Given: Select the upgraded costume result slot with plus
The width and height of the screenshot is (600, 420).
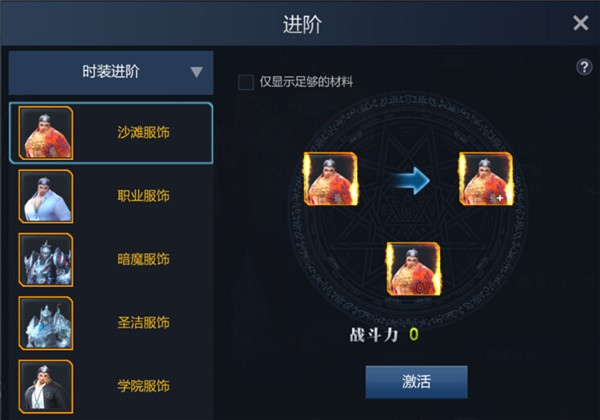Looking at the screenshot, I should point(486,179).
